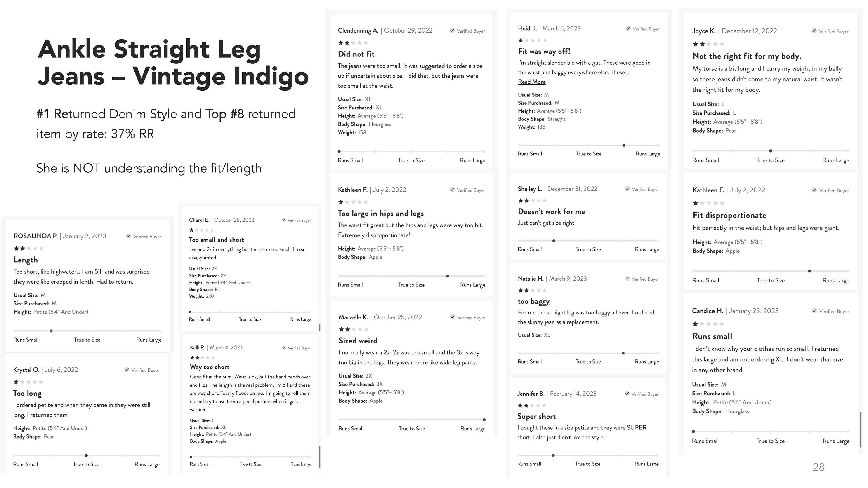Click Verified Buyer icon on Cheryl E. review
Viewport: 868px width, 488px height.
click(x=284, y=220)
